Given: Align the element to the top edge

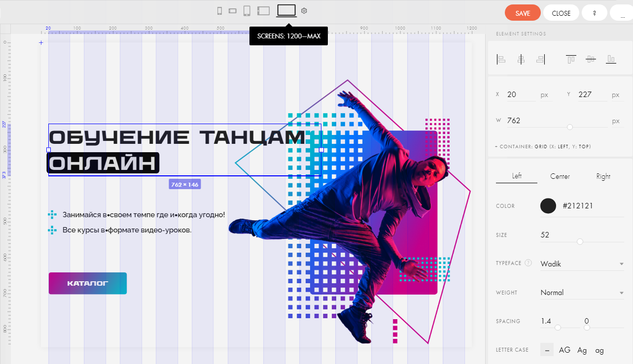Looking at the screenshot, I should pyautogui.click(x=571, y=60).
